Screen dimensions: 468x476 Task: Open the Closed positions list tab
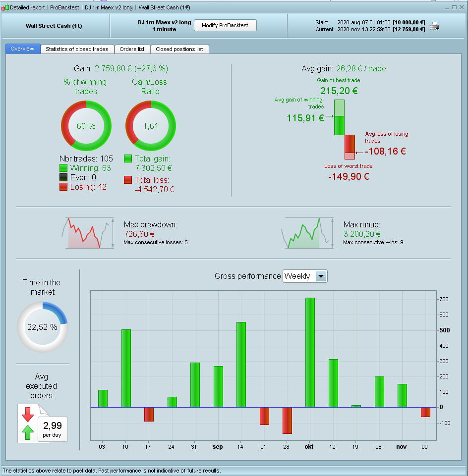[x=179, y=49]
